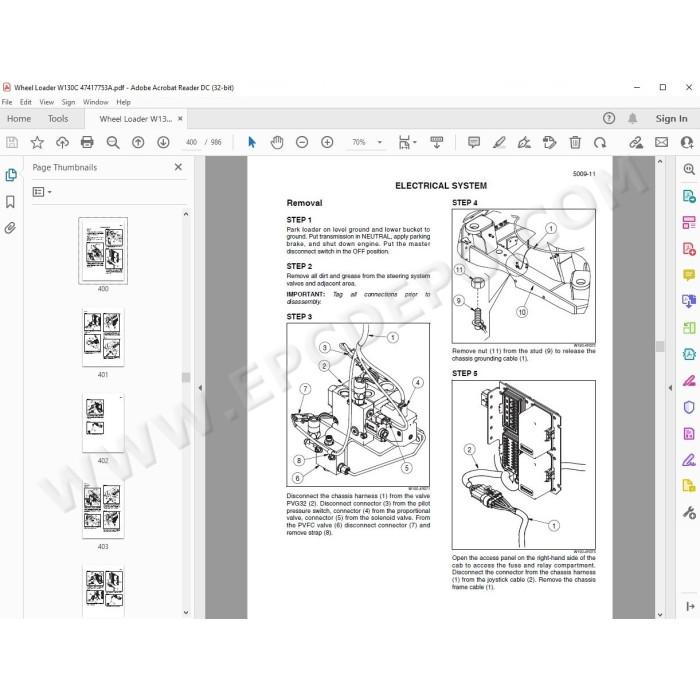Image resolution: width=700 pixels, height=700 pixels.
Task: Open the File menu
Action: (x=7, y=102)
